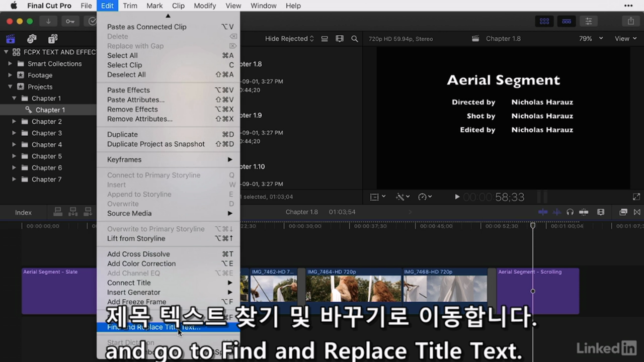Image resolution: width=644 pixels, height=362 pixels.
Task: Click the viewer fullscreen arrows icon
Action: (x=636, y=197)
